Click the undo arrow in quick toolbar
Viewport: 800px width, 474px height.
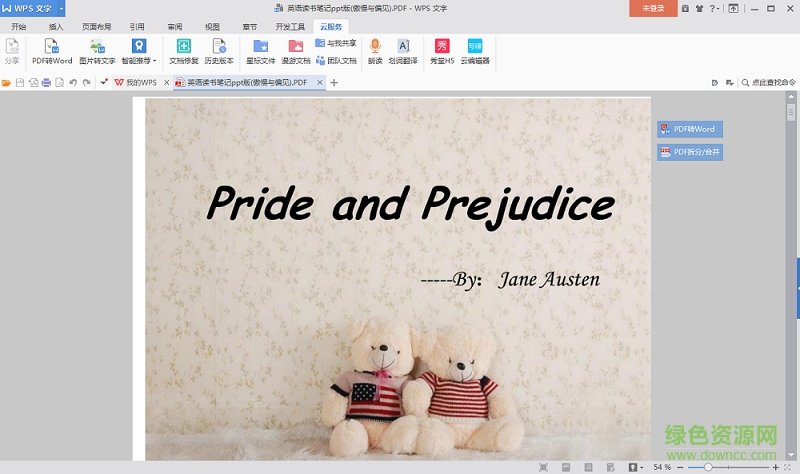pyautogui.click(x=73, y=82)
